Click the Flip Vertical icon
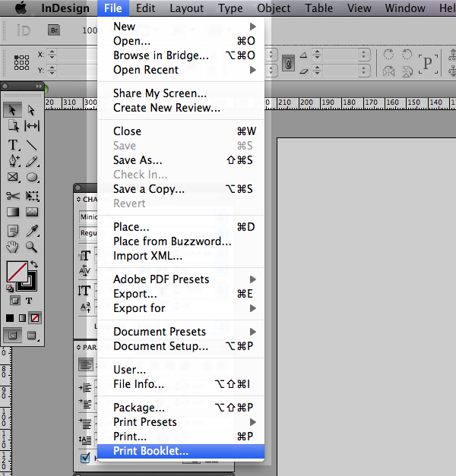The height and width of the screenshot is (476, 456). click(407, 71)
